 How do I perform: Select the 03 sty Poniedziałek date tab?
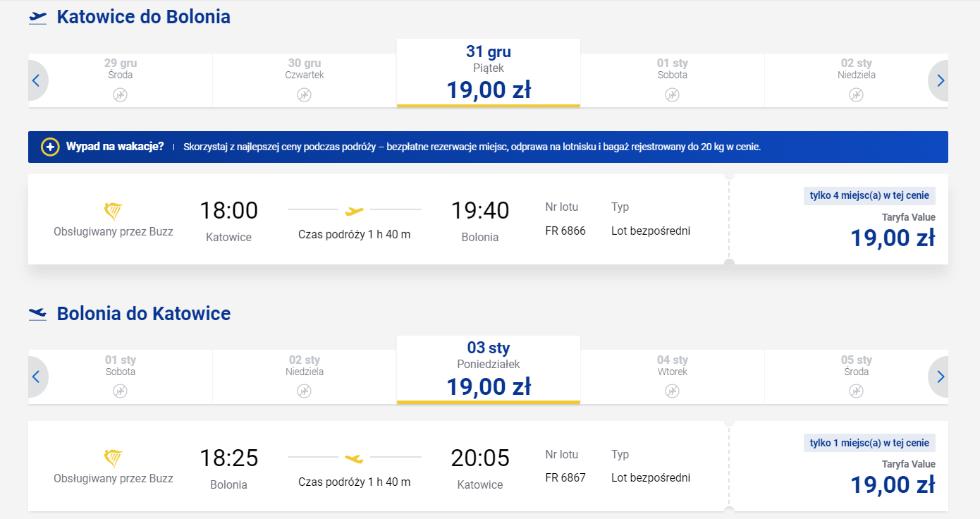[489, 370]
